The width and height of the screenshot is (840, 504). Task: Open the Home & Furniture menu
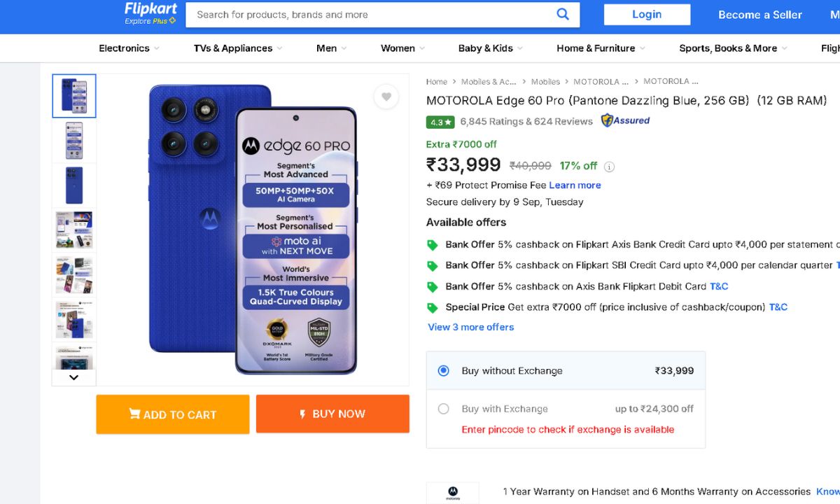601,48
